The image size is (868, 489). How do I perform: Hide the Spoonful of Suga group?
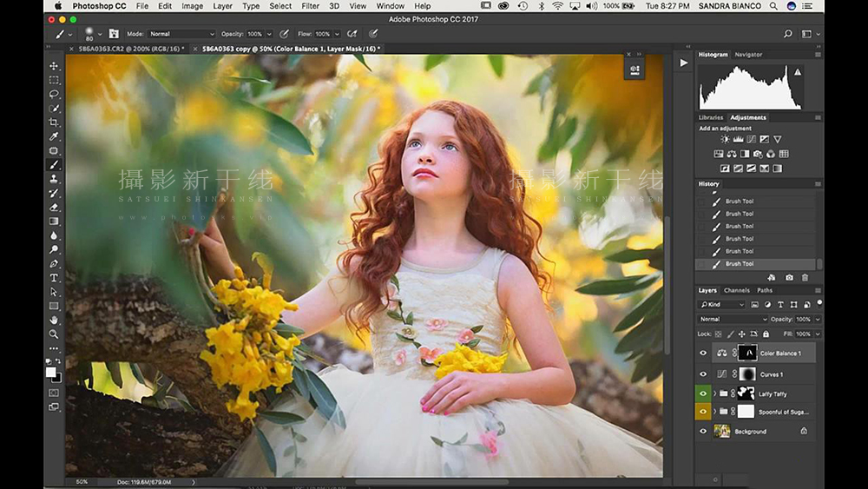click(x=703, y=412)
